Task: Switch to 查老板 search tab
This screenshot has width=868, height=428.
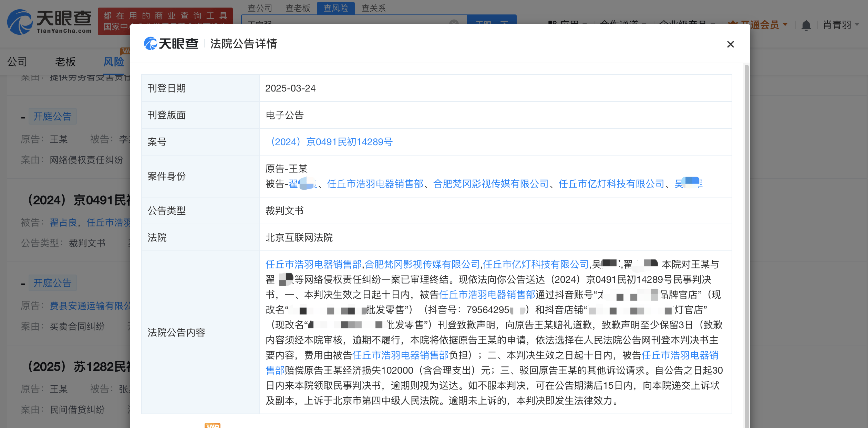Action: tap(298, 8)
